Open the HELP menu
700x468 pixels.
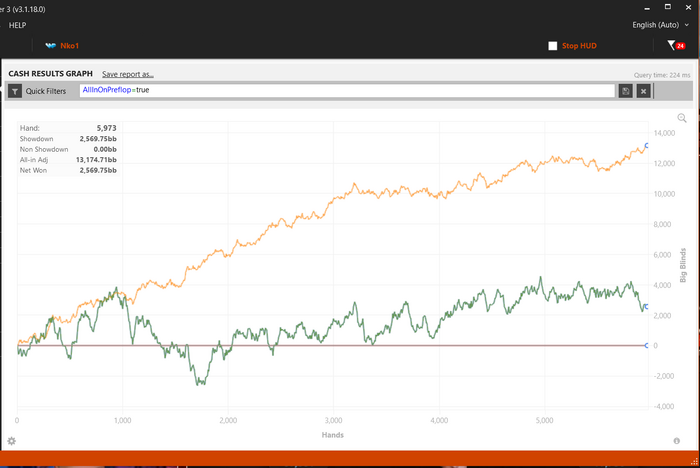coord(17,25)
